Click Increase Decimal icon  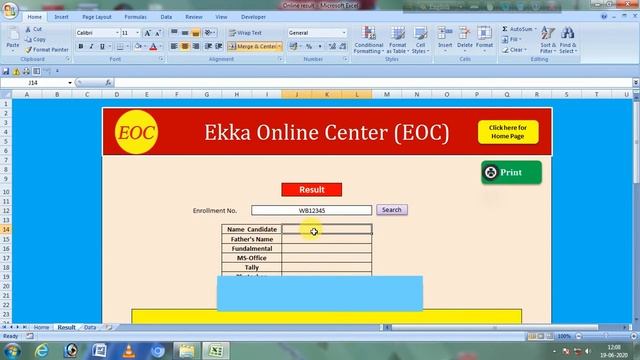pyautogui.click(x=332, y=47)
